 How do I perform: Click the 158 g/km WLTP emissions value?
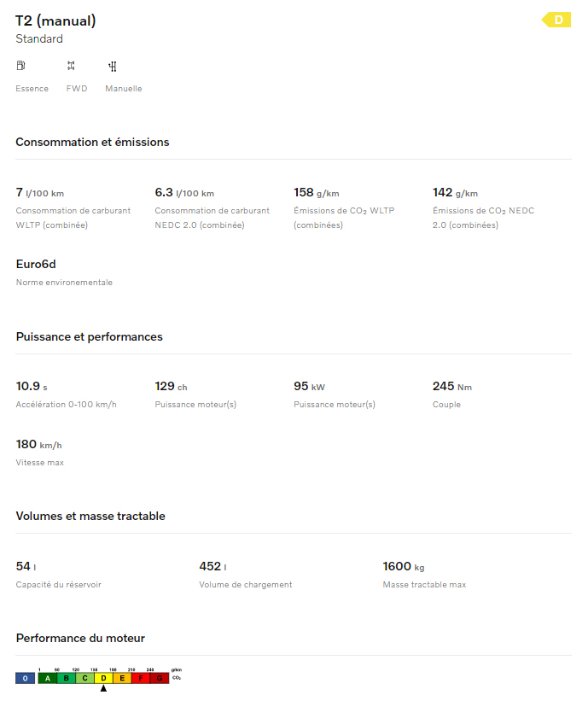pos(316,193)
